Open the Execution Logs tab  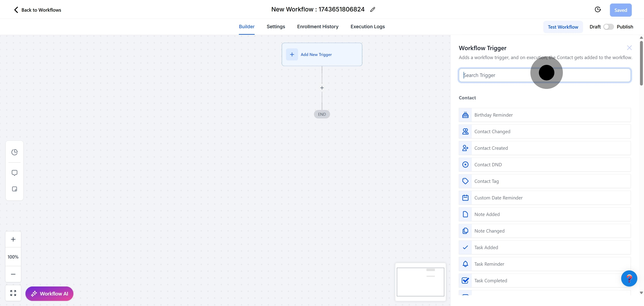(367, 26)
